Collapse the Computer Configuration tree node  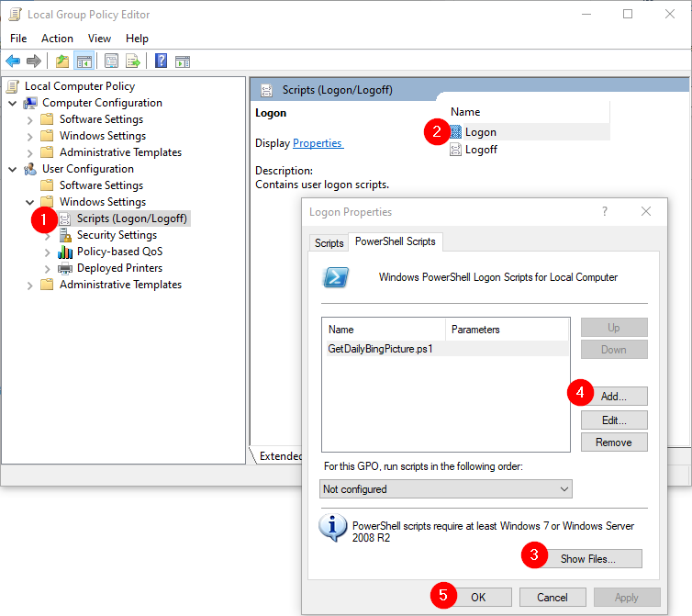coord(13,103)
